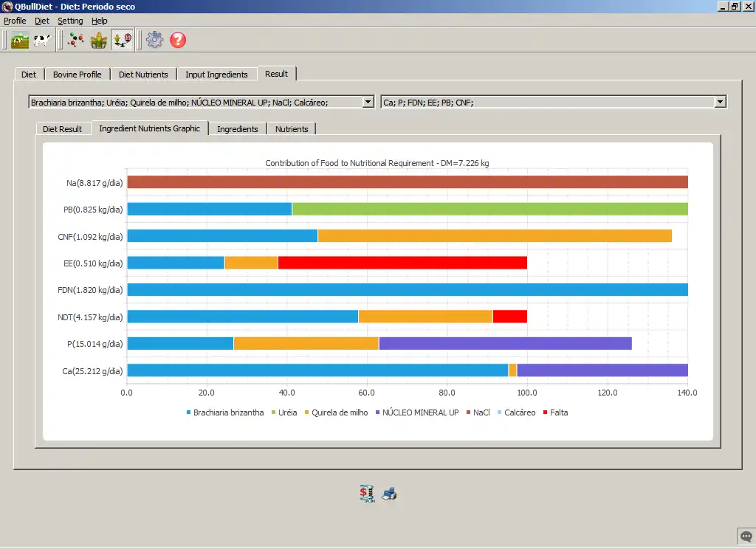Open the nutrients molecule toolbar icon
This screenshot has height=549, width=756.
point(75,40)
